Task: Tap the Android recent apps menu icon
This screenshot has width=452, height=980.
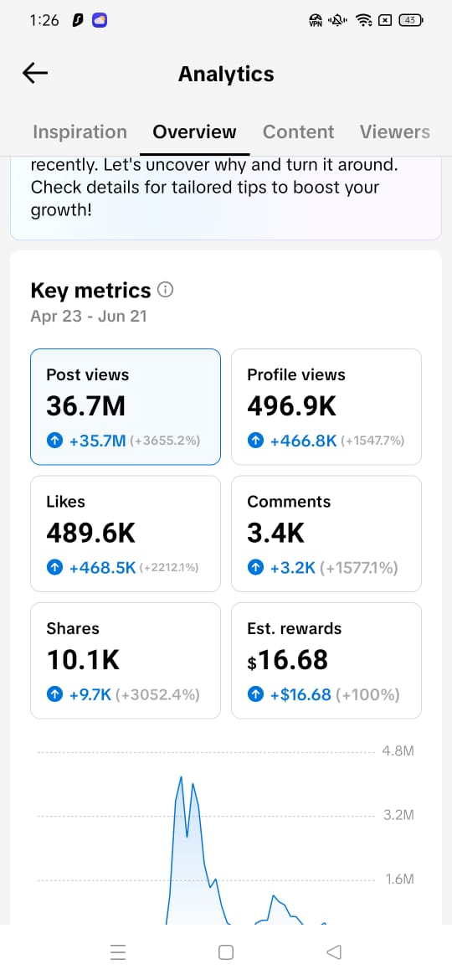Action: (x=117, y=952)
